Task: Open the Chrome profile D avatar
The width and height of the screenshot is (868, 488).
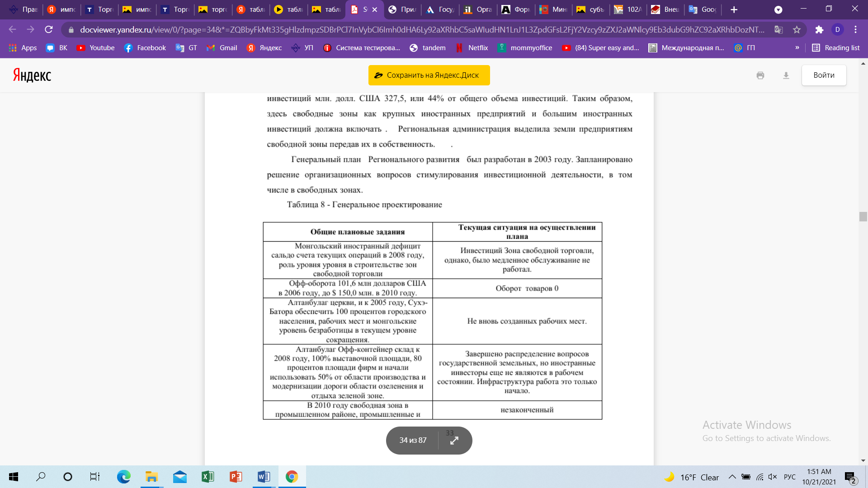Action: click(837, 30)
